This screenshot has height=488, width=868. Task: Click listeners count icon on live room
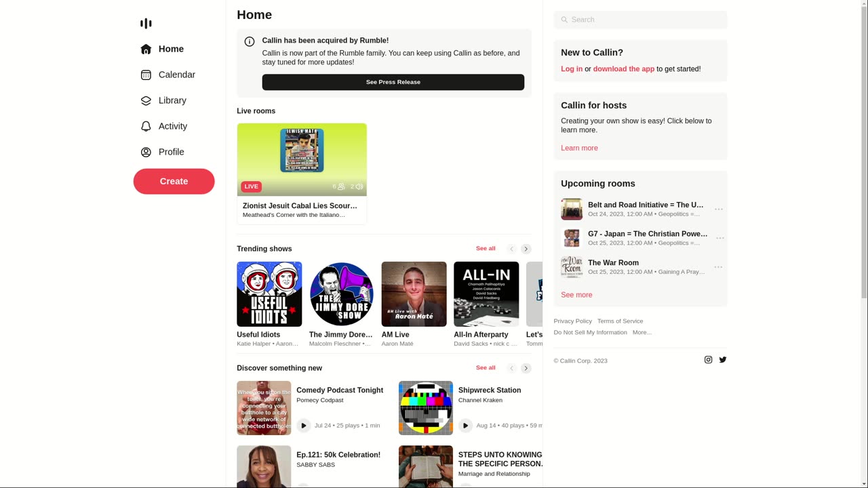point(341,186)
